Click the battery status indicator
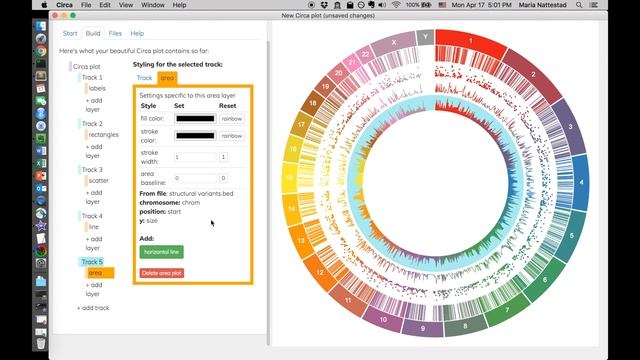 click(419, 5)
